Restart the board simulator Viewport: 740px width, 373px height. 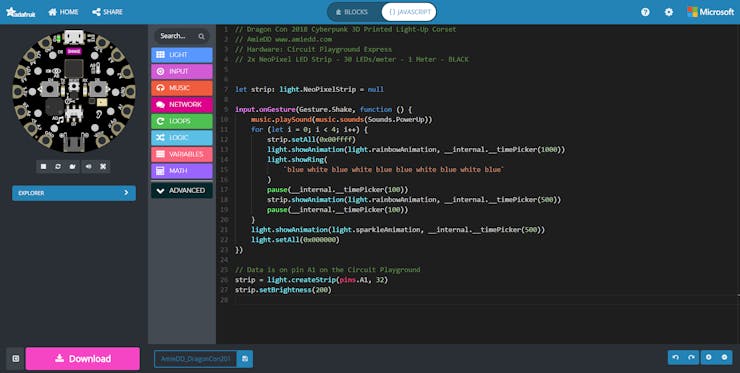[58, 167]
